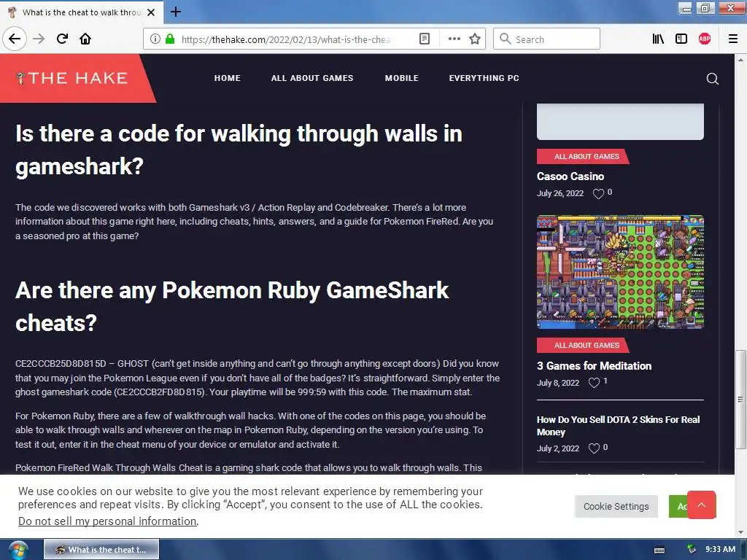Click the grey placeholder thumbnail in sidebar
747x560 pixels.
coord(620,122)
